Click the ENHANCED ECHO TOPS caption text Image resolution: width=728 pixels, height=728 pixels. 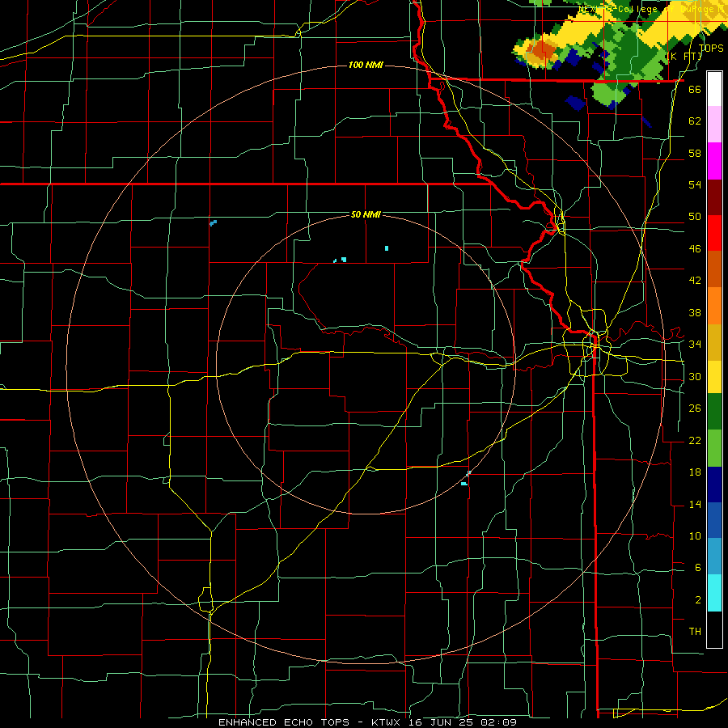284,722
